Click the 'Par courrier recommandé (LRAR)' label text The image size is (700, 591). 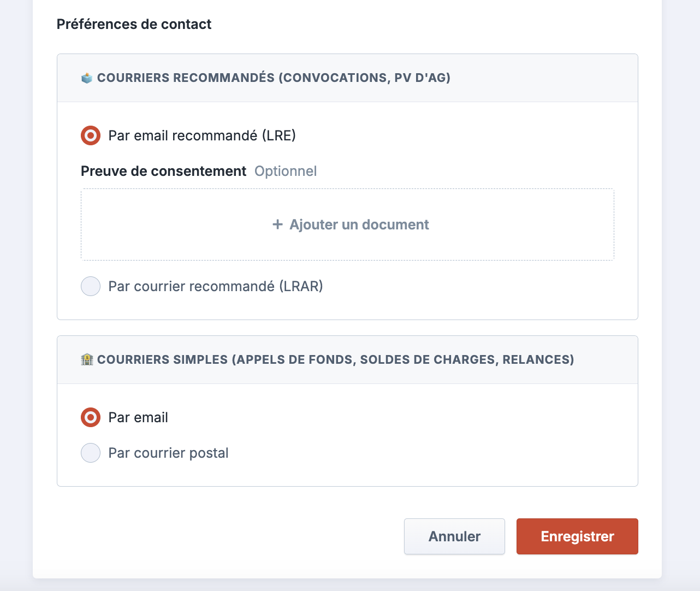click(216, 286)
